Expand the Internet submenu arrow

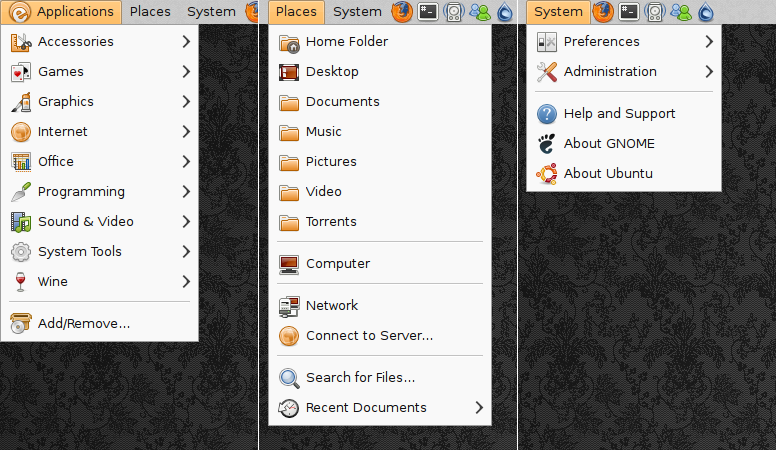coord(186,132)
